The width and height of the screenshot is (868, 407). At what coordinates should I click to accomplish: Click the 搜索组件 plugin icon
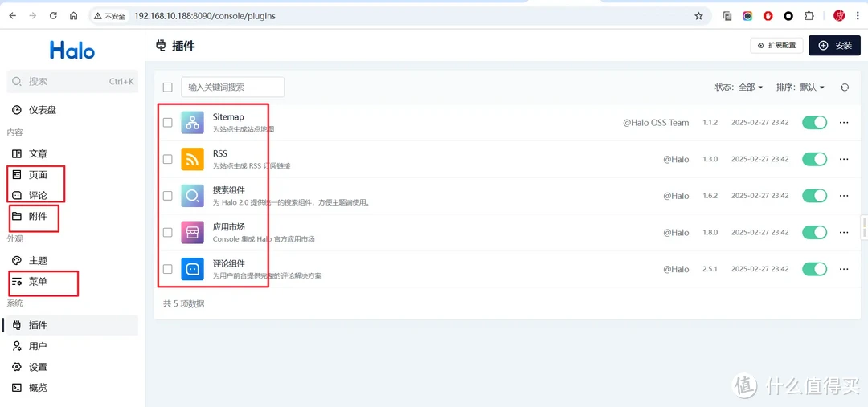click(x=192, y=196)
